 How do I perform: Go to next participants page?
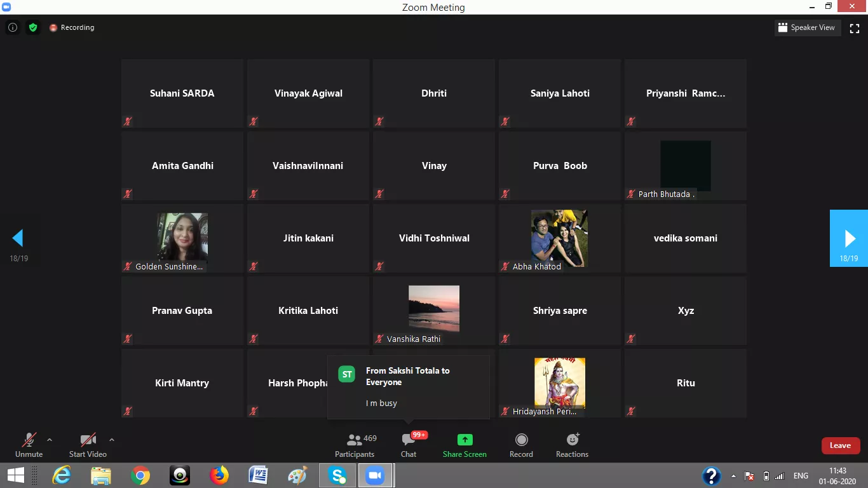click(849, 238)
